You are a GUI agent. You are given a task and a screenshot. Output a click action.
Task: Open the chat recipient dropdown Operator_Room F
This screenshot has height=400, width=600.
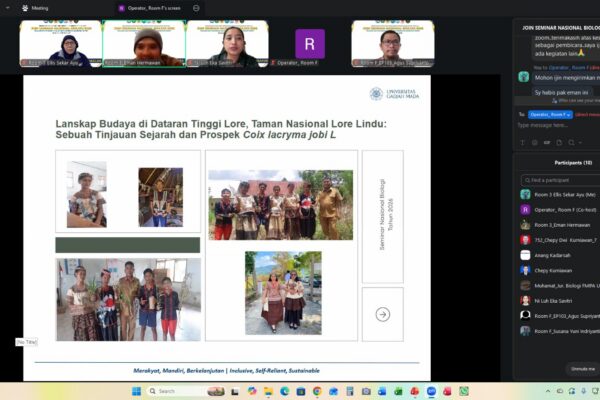550,114
